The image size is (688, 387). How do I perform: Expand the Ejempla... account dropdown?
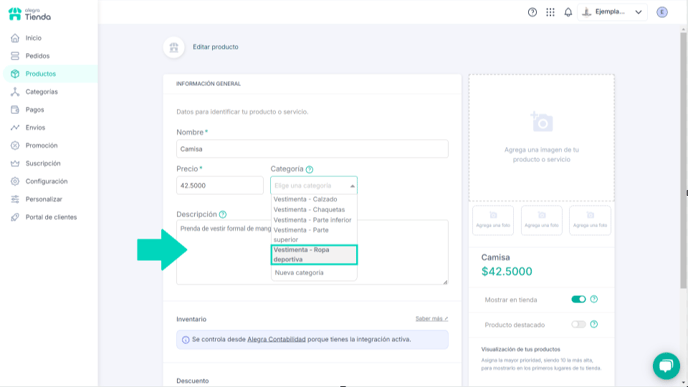click(x=612, y=12)
